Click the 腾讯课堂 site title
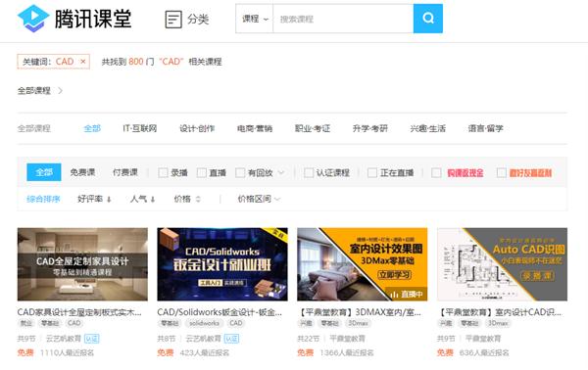This screenshot has height=370, width=588. point(93,19)
